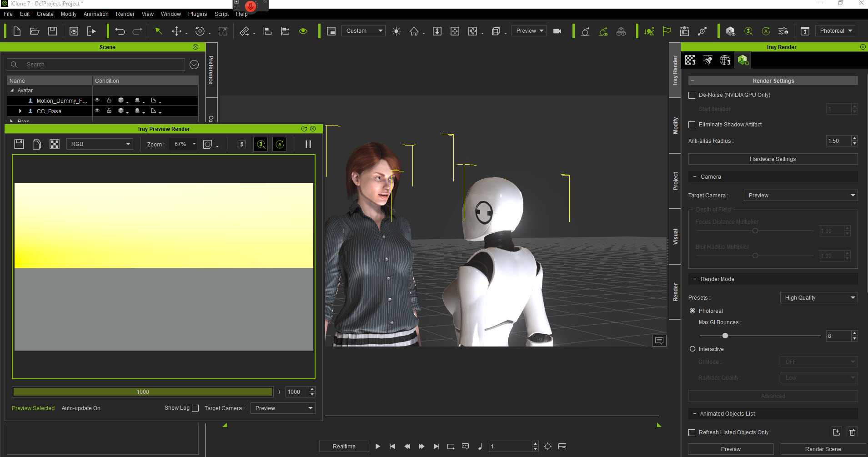
Task: Open the checkerboard tab in Iray Render
Action: pos(690,60)
